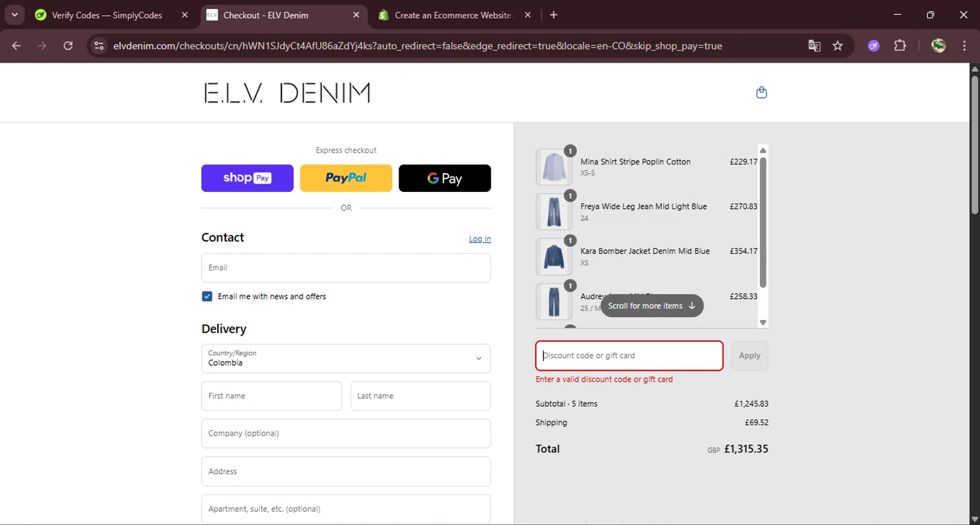Viewport: 980px width, 525px height.
Task: Open the Chrome profile avatar
Action: [x=938, y=46]
